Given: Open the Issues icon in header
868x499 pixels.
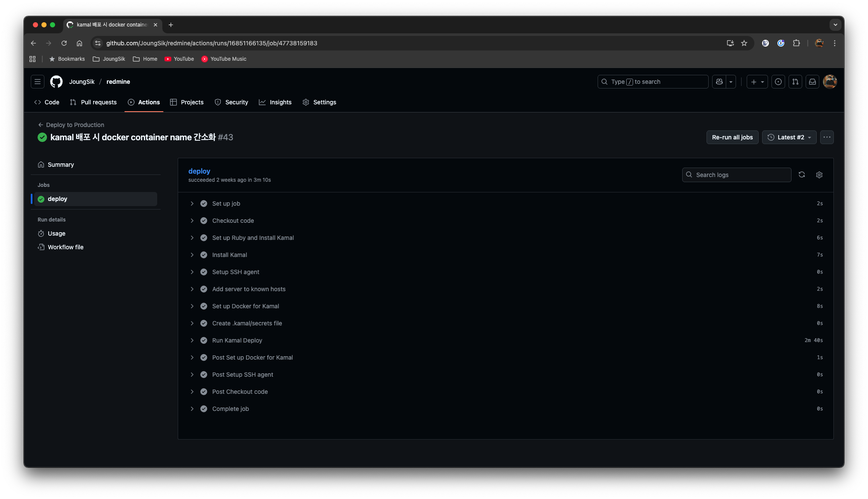Looking at the screenshot, I should click(778, 82).
